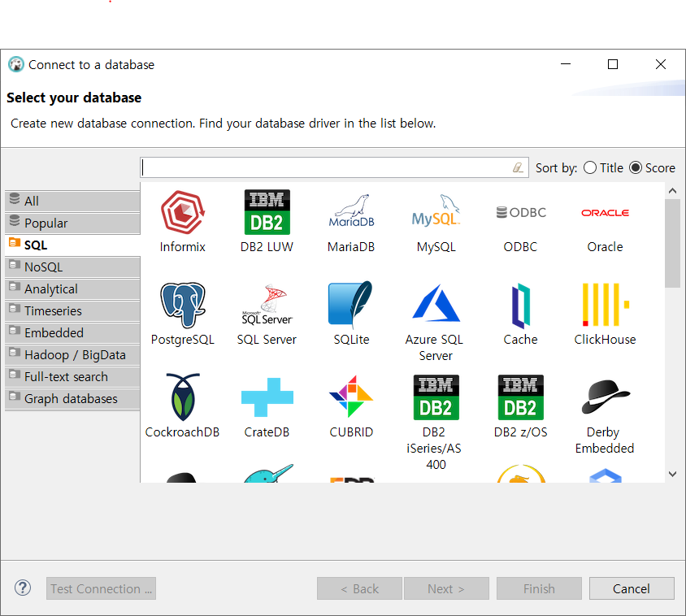Select the Graph databases category

[x=72, y=398]
